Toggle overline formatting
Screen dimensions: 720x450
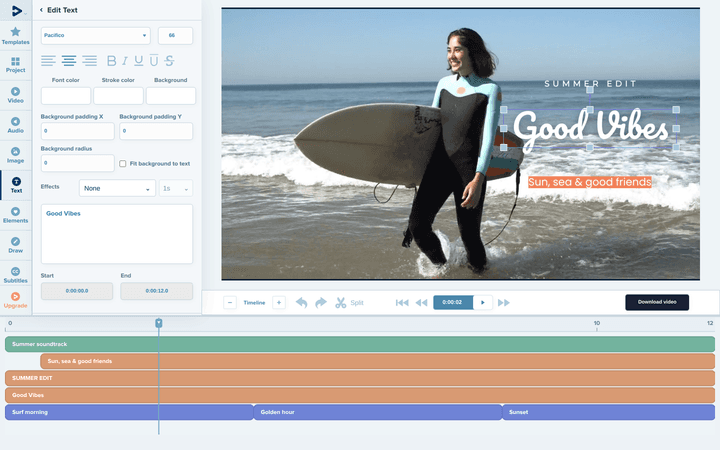(154, 61)
